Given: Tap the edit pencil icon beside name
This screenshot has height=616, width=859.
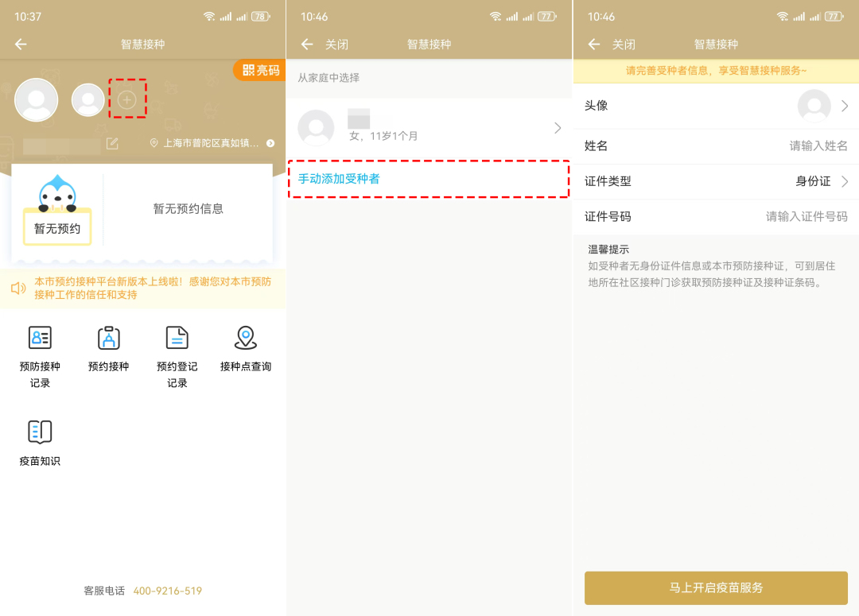Looking at the screenshot, I should pyautogui.click(x=112, y=144).
